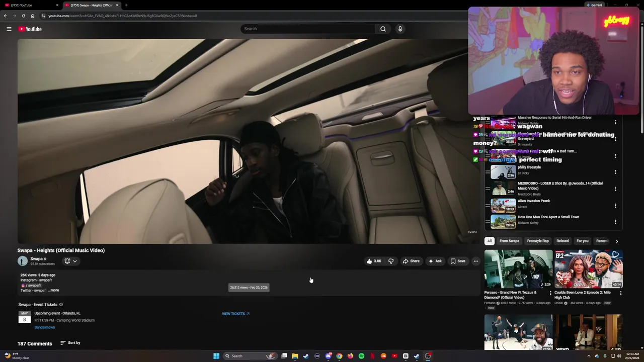Open Bandsintown link
644x362 pixels.
click(45, 327)
